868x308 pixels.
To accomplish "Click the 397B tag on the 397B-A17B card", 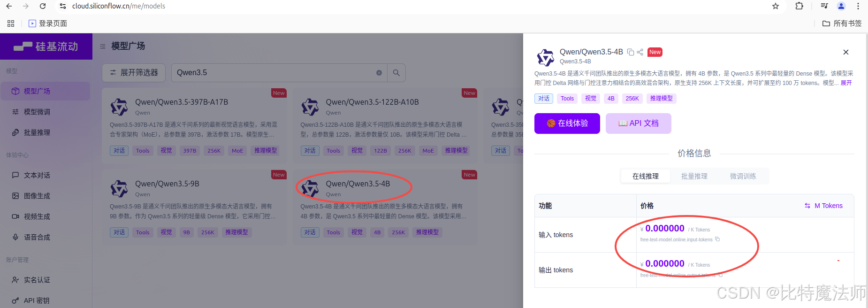I will [190, 151].
